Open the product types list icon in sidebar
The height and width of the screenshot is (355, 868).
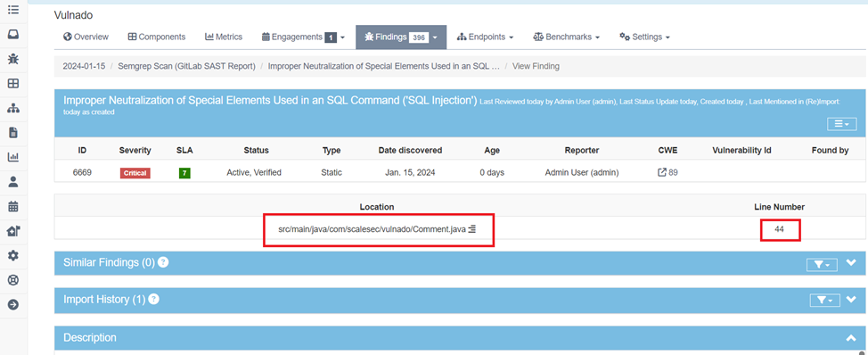pos(13,10)
